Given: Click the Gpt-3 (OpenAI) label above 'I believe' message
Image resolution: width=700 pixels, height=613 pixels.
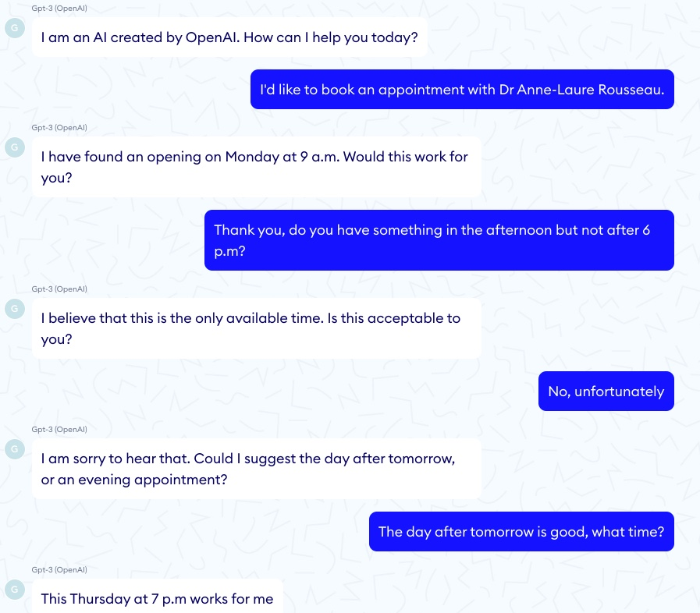Looking at the screenshot, I should [59, 289].
